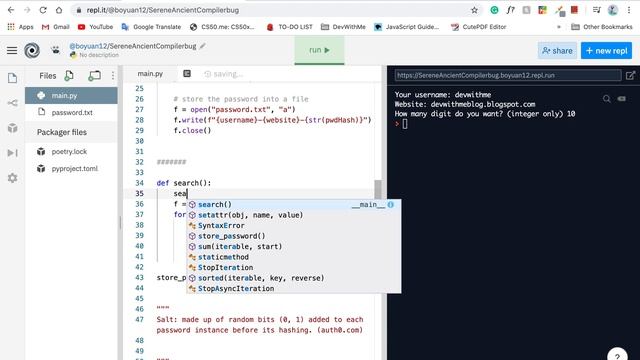This screenshot has width=640, height=360.
Task: Clear the console with eraser icon
Action: [x=622, y=99]
